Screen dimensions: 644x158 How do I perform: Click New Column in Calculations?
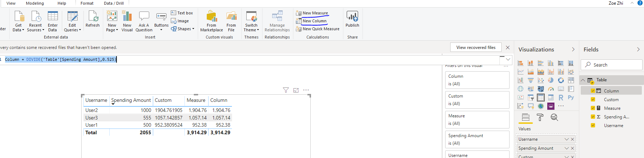click(311, 21)
